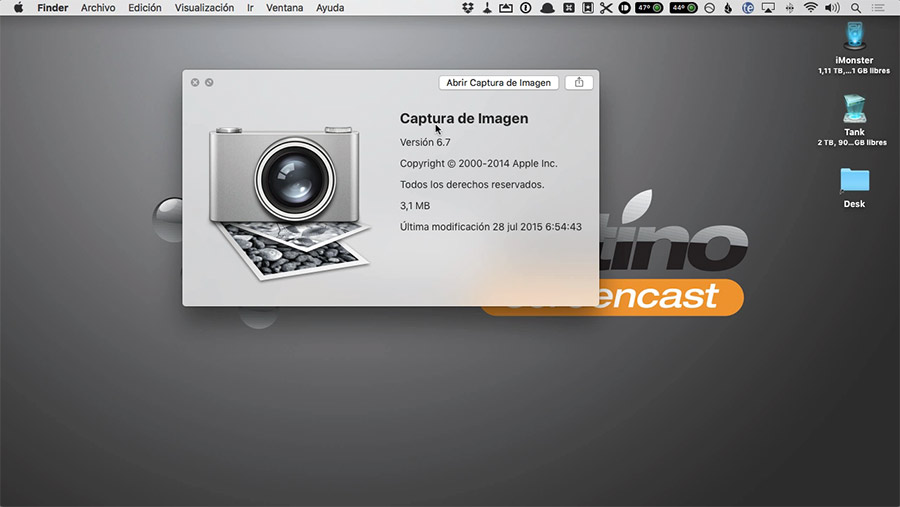900x507 pixels.
Task: Open the Apple menu
Action: (18, 8)
